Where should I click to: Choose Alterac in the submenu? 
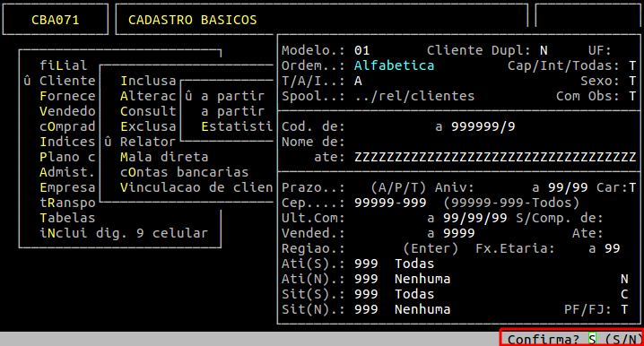click(148, 96)
